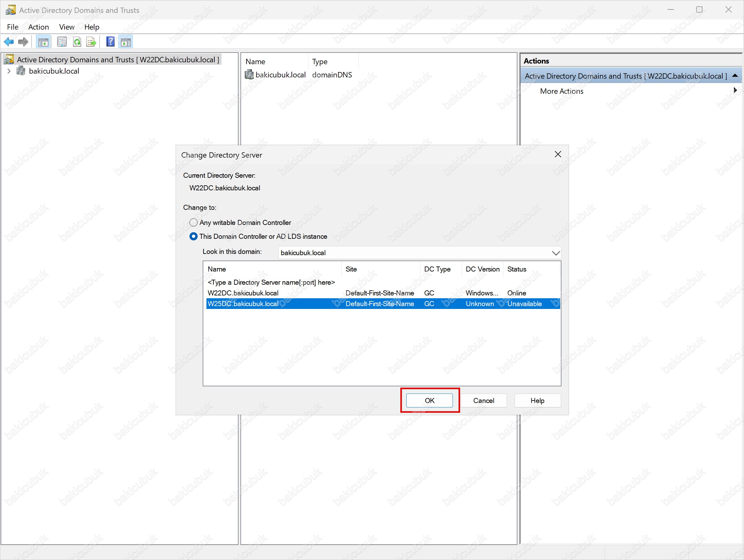
Task: Click Cancel in the dialog
Action: [x=484, y=400]
